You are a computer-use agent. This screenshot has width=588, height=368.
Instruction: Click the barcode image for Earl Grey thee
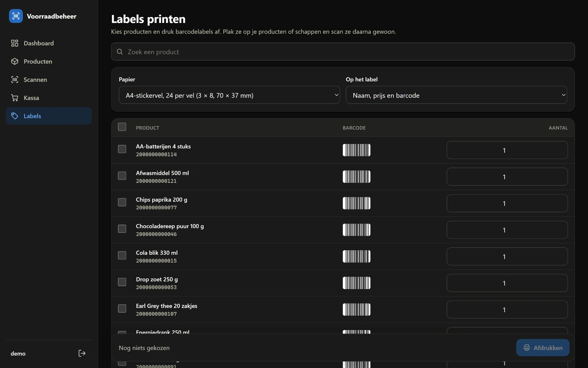tap(356, 309)
